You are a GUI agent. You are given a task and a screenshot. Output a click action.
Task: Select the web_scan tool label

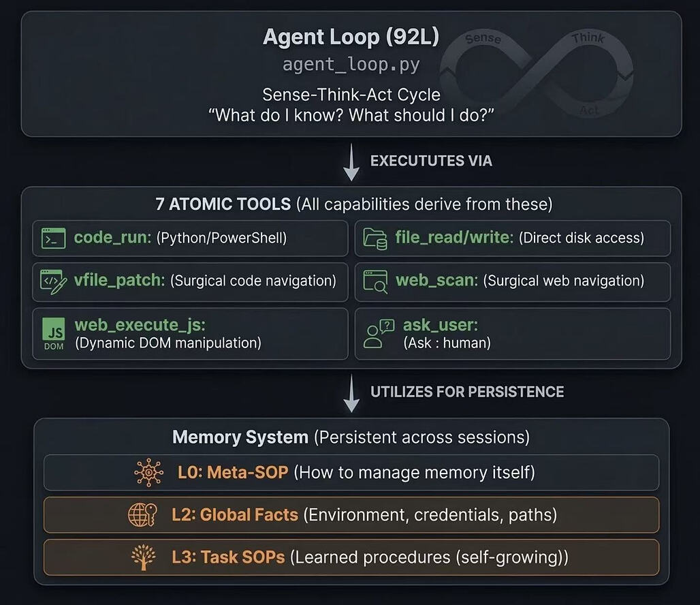[x=436, y=281]
